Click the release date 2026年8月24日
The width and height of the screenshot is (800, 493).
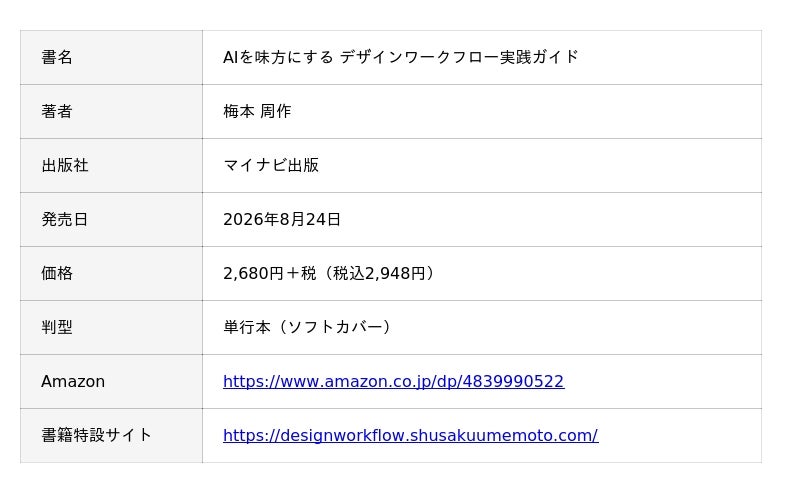pyautogui.click(x=282, y=219)
